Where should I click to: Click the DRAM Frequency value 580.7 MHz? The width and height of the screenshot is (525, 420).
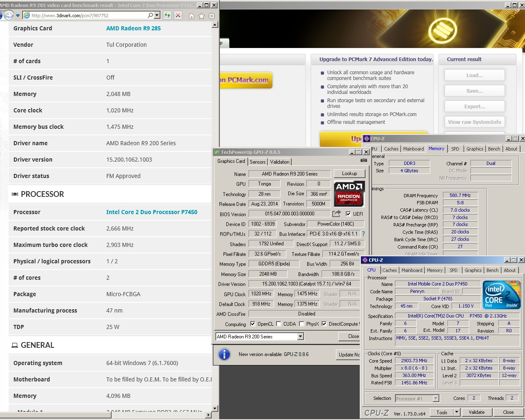[460, 196]
